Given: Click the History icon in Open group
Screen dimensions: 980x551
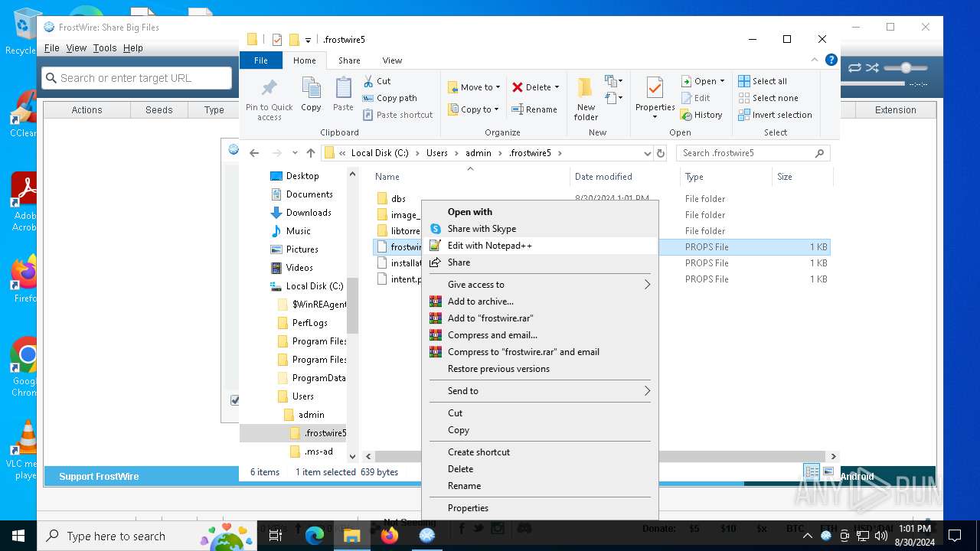Looking at the screenshot, I should tap(687, 115).
